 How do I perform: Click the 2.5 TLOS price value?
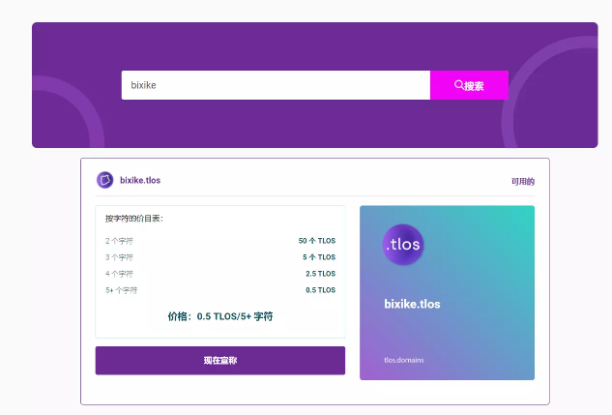(320, 273)
